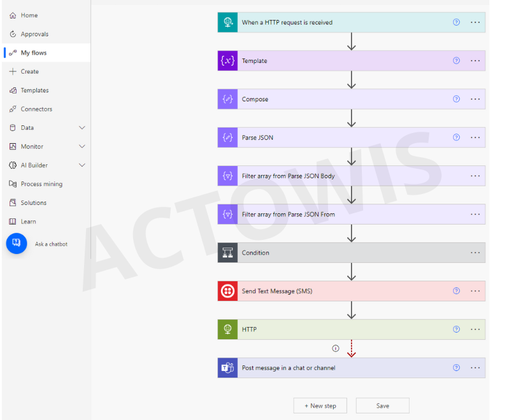Open help for Parse JSON step
The height and width of the screenshot is (420, 523).
[x=456, y=137]
